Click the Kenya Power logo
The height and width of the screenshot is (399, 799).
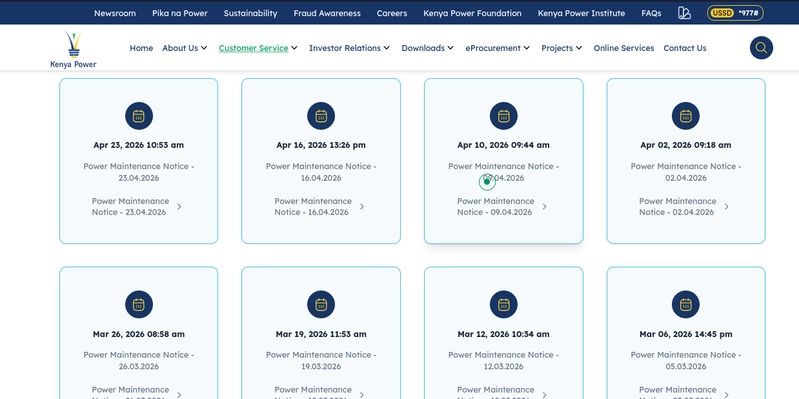point(73,49)
